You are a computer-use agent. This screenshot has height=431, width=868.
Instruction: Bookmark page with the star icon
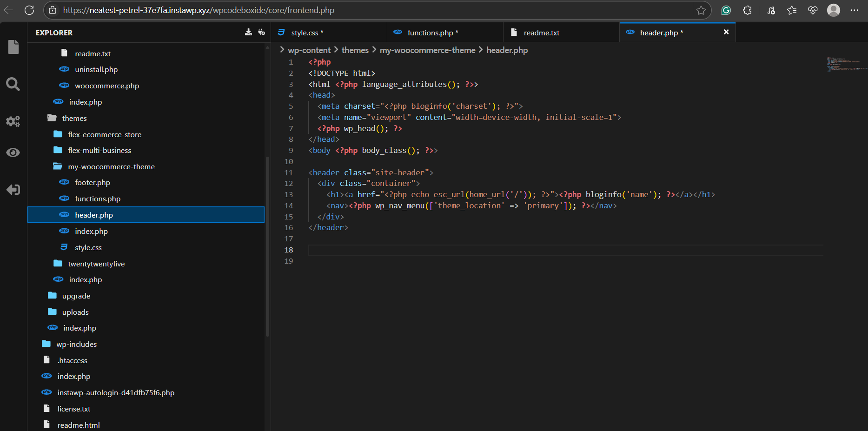701,10
